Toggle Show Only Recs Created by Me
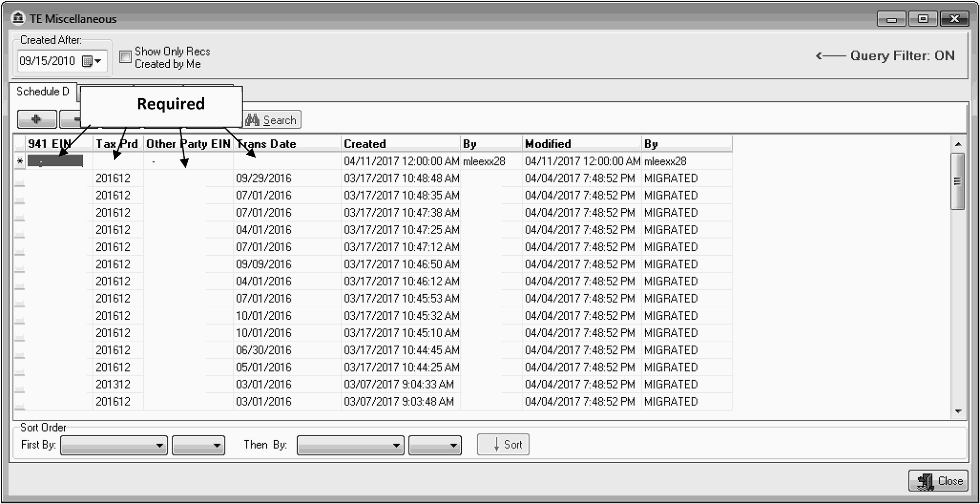The height and width of the screenshot is (504, 980). (x=125, y=57)
